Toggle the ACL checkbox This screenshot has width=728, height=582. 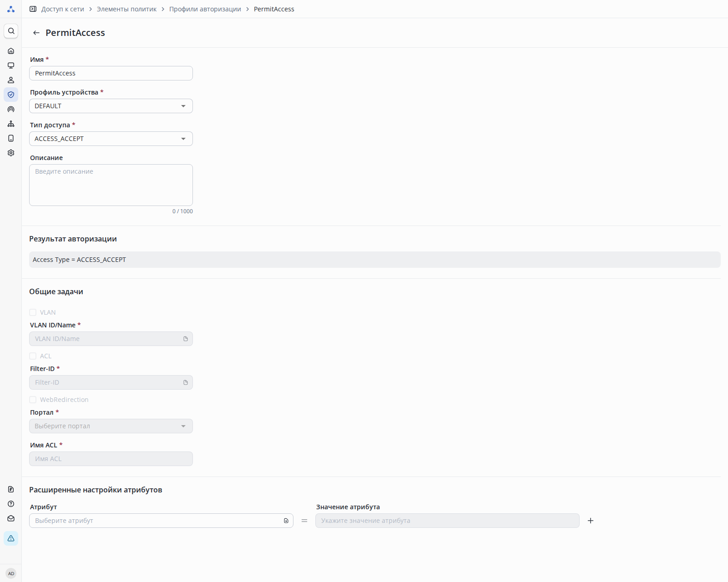click(x=33, y=356)
